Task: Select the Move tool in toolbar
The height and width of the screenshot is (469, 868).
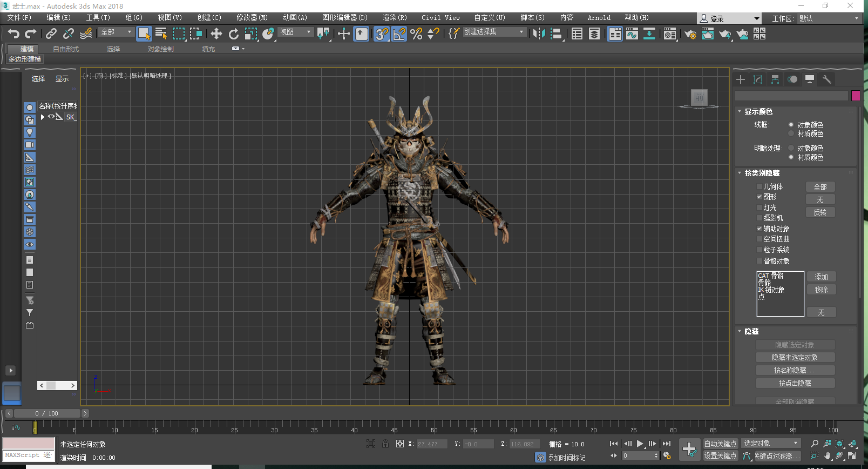Action: 216,34
